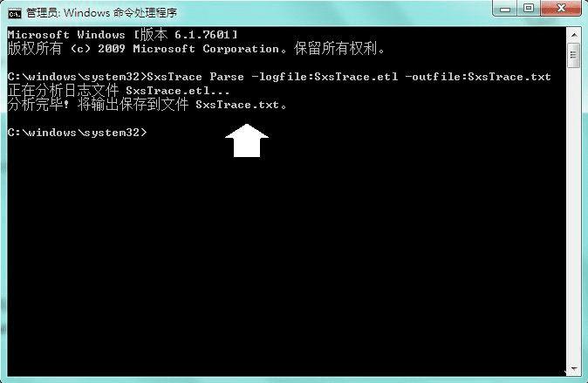Screen dimensions: 588x383
Task: Click SxsTrace.txt in the 分析完毕 line
Action: 237,105
